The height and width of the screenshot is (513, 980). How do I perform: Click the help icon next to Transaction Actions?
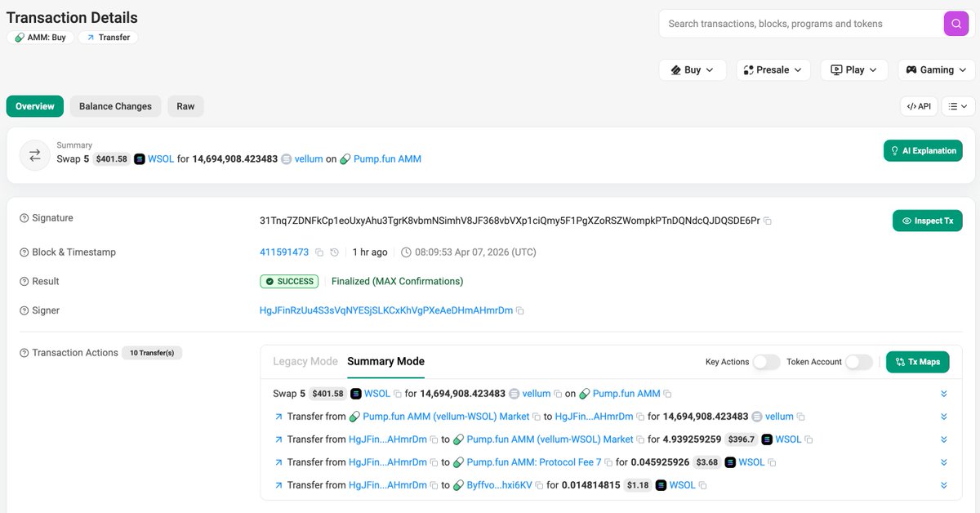pyautogui.click(x=24, y=354)
